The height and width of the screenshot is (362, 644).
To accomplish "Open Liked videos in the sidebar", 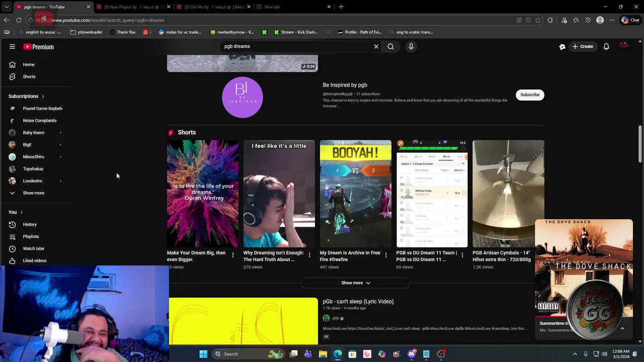I will tap(34, 260).
